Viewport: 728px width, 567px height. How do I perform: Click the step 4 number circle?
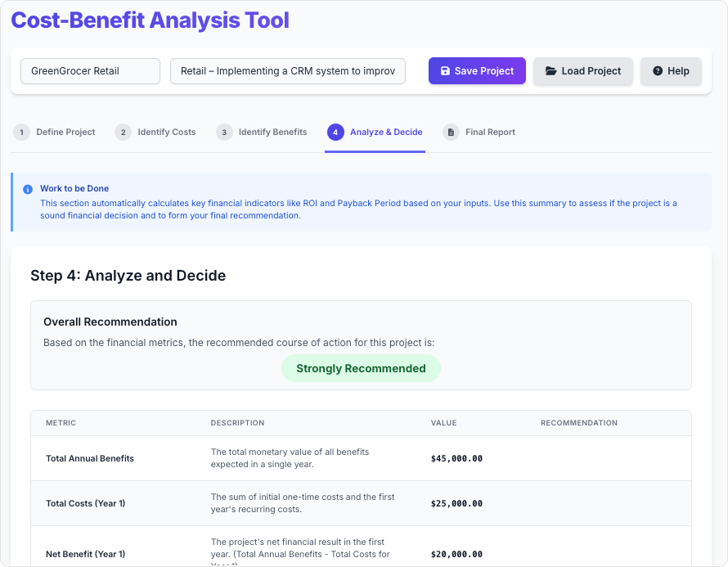coord(335,133)
